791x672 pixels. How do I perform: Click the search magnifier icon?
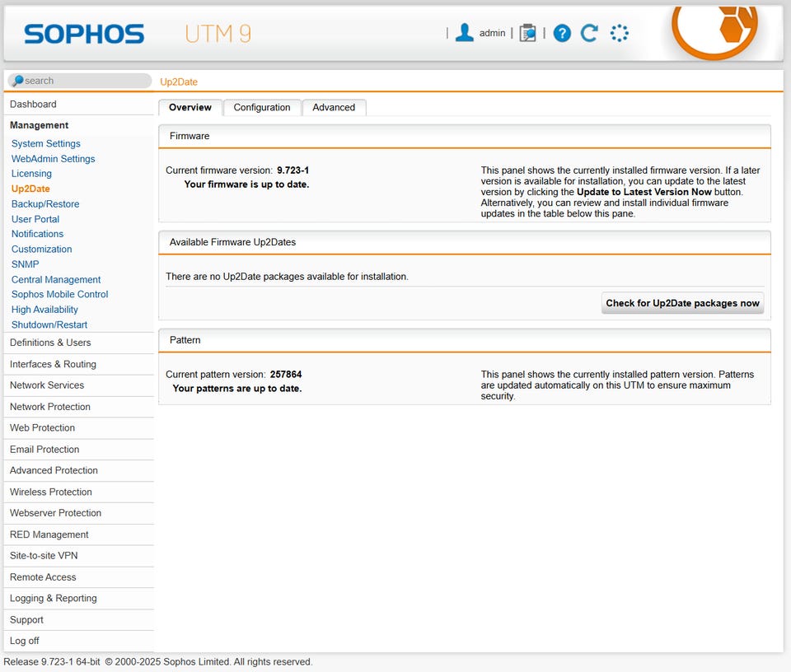(x=18, y=81)
